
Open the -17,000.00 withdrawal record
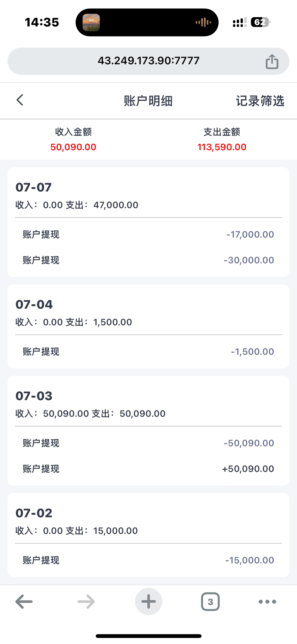coord(148,235)
